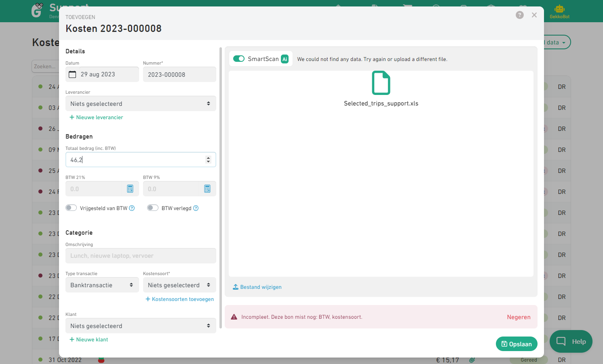
Task: Click the Omschrijving description field
Action: click(x=141, y=256)
